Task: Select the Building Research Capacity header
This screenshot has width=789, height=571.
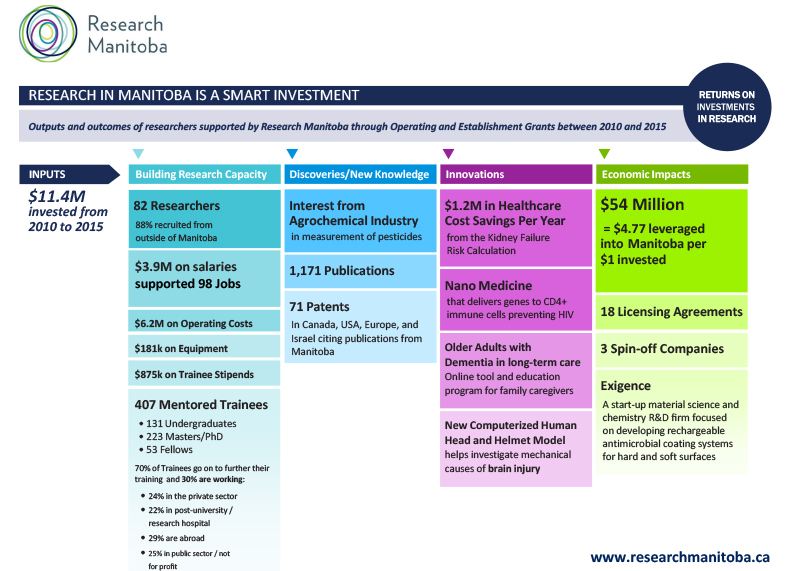Action: click(204, 174)
